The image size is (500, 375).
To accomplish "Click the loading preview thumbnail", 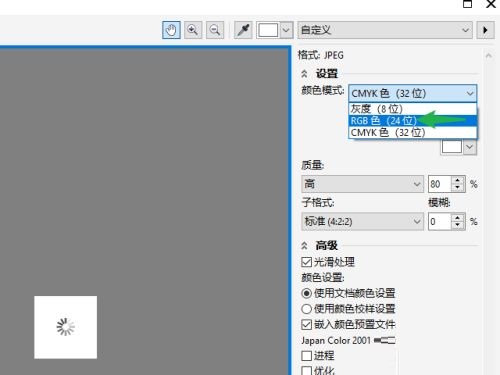I will pos(66,327).
